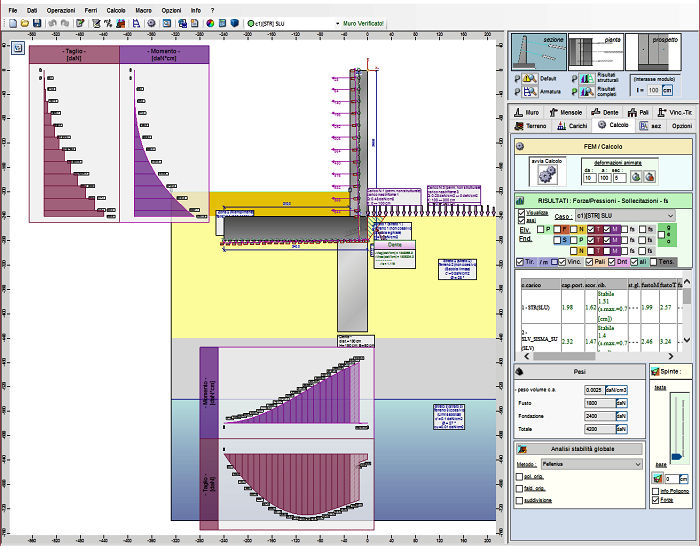Click the avvia Calcolo gears icon
This screenshot has height=546, width=700.
coord(546,174)
